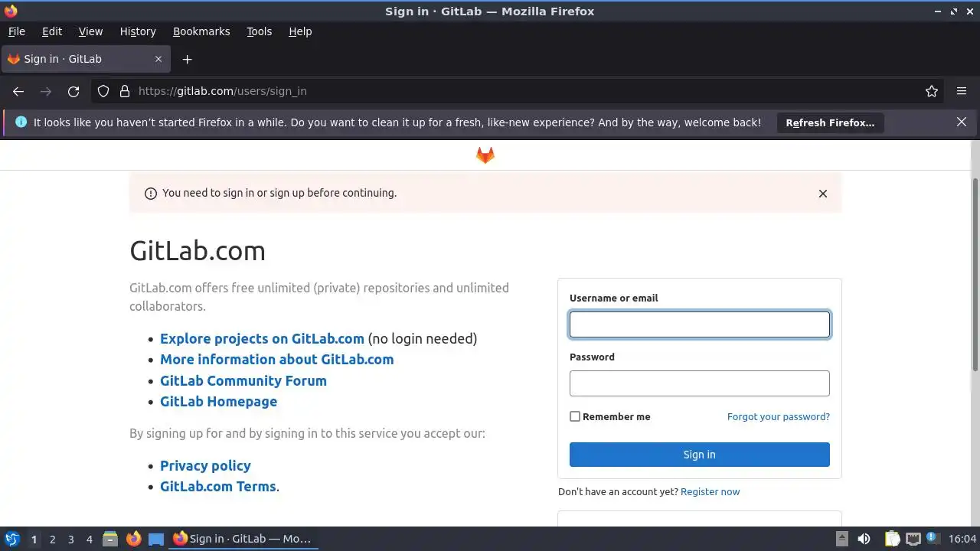Open GitLab Community Forum link
Viewport: 980px width, 551px height.
243,380
